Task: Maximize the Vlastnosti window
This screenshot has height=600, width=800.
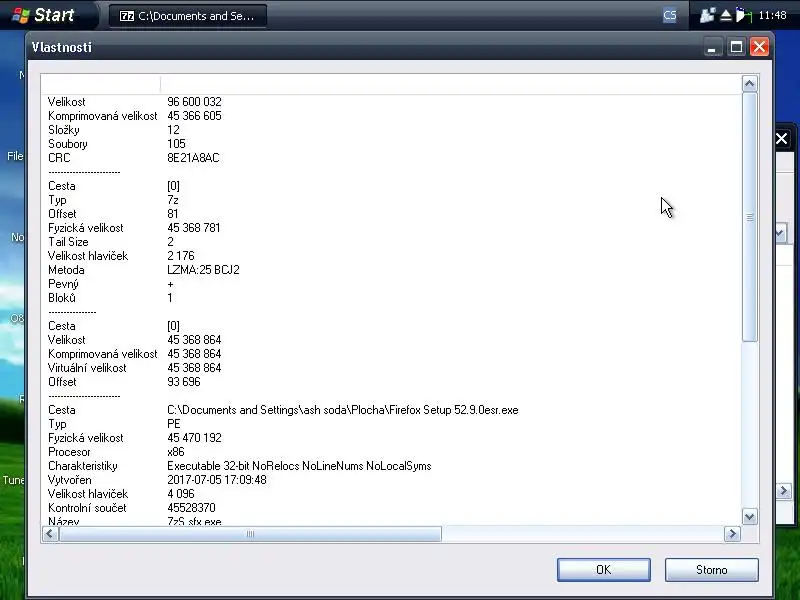Action: [x=736, y=47]
